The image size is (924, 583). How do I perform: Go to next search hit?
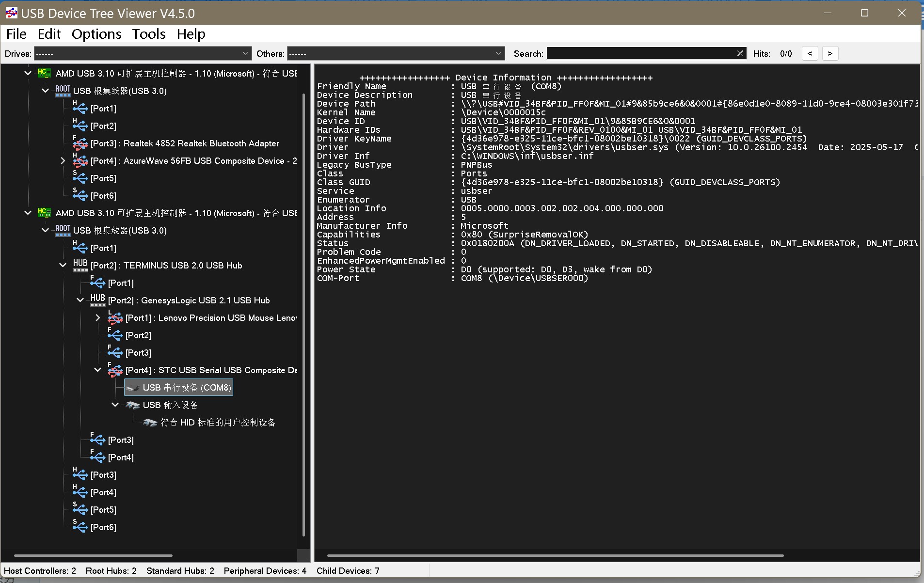coord(830,53)
